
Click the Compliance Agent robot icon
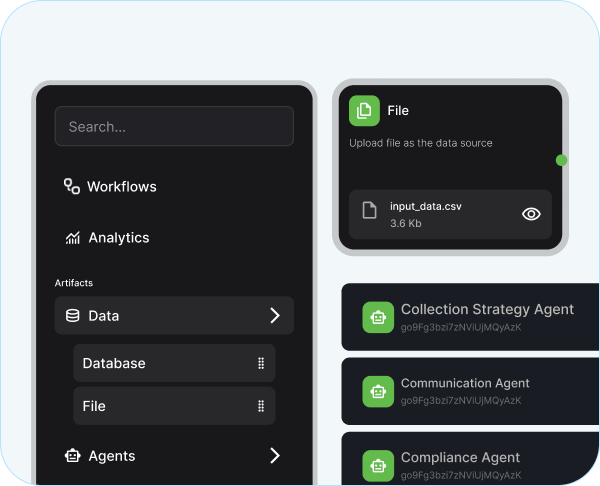[377, 465]
